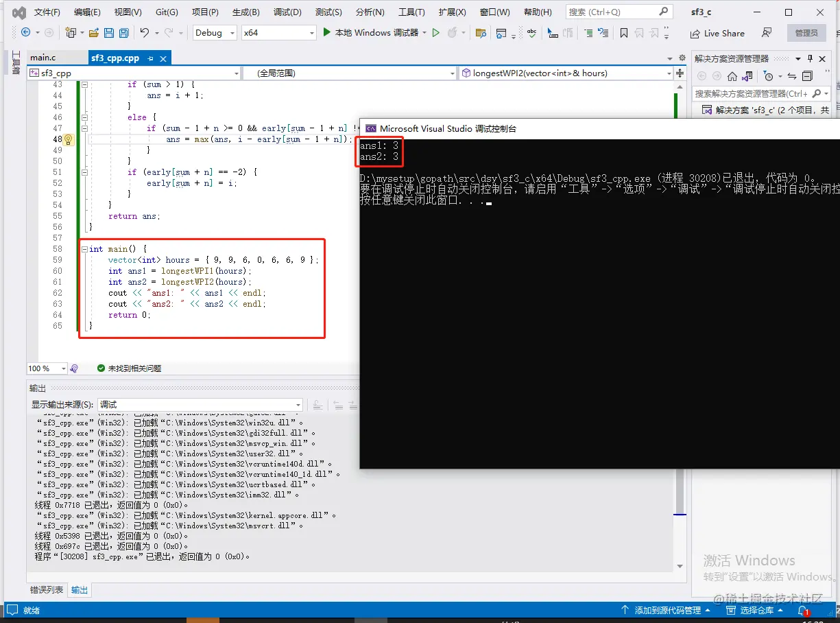Open 100 % zoom level dropdown
The image size is (840, 623).
point(47,368)
